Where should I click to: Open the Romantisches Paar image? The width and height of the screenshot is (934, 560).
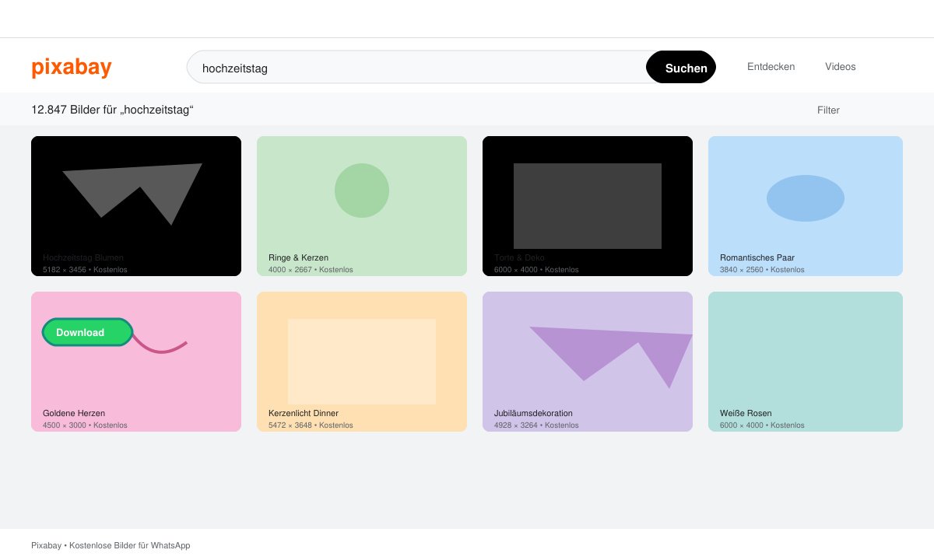coord(806,206)
